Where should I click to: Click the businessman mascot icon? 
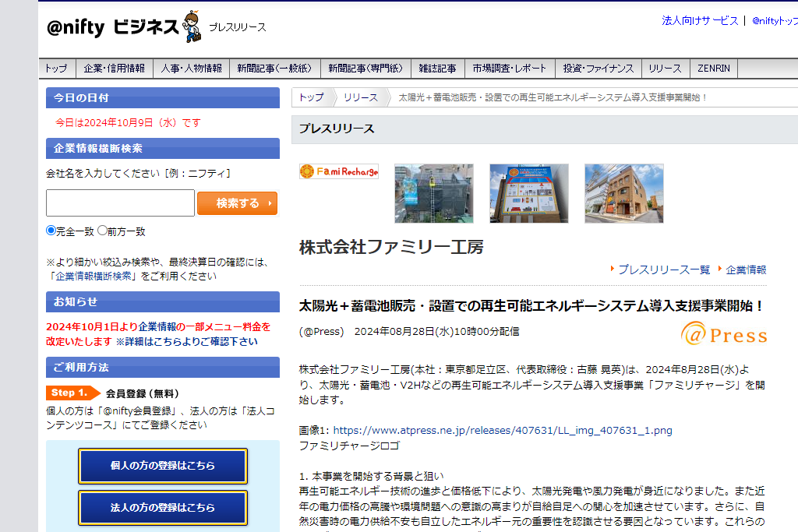point(192,26)
